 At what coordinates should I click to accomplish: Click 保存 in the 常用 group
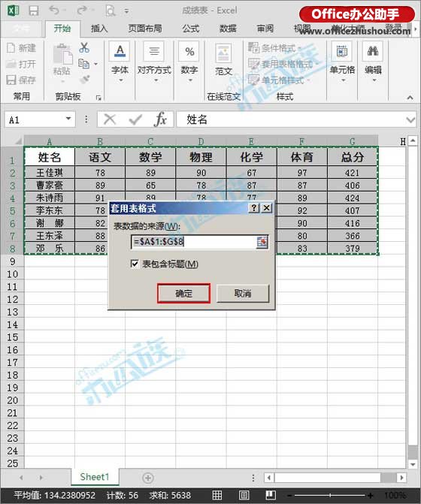coord(22,80)
